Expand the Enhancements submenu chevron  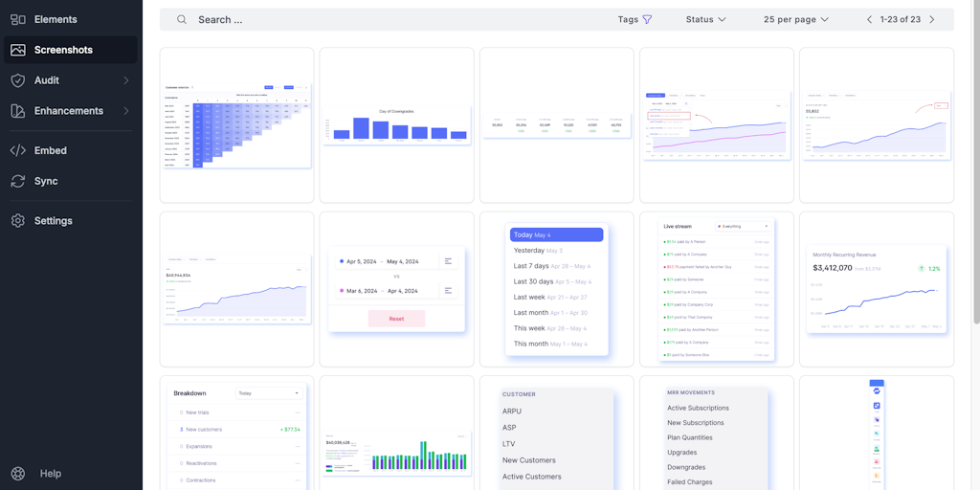[125, 111]
